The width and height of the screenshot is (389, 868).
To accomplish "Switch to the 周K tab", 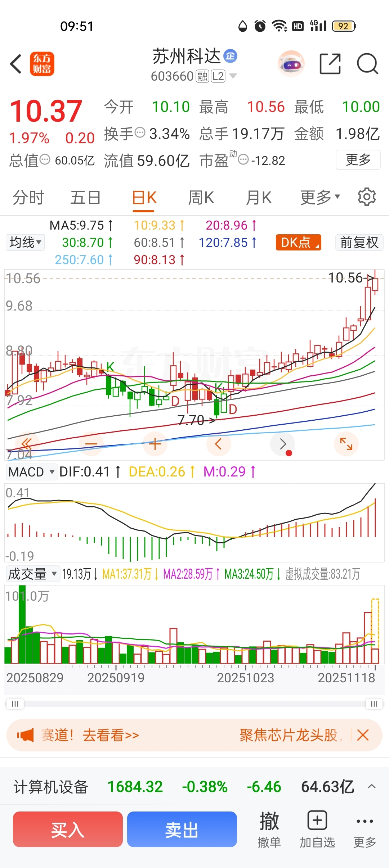I will tap(201, 198).
